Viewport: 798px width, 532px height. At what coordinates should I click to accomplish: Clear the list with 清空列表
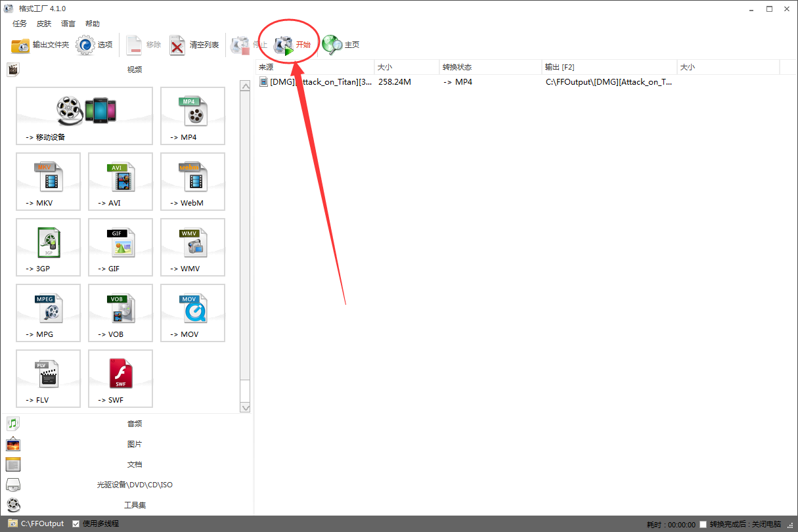click(x=194, y=45)
